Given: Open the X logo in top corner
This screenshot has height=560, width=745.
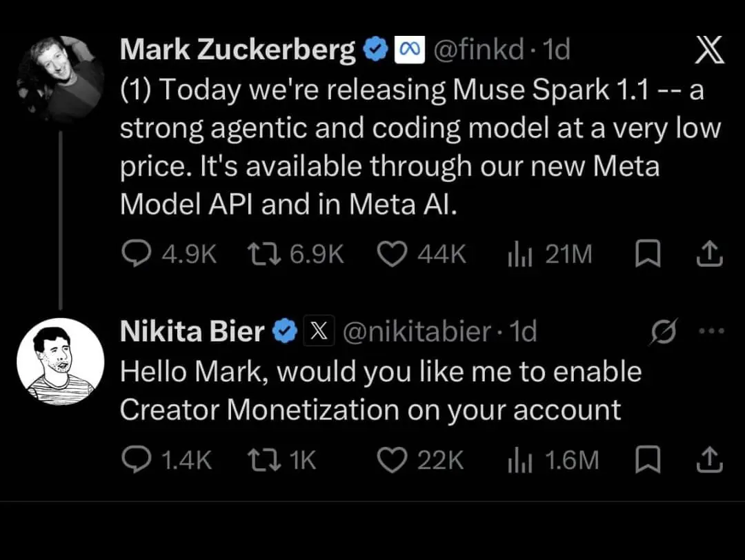Looking at the screenshot, I should pos(709,50).
